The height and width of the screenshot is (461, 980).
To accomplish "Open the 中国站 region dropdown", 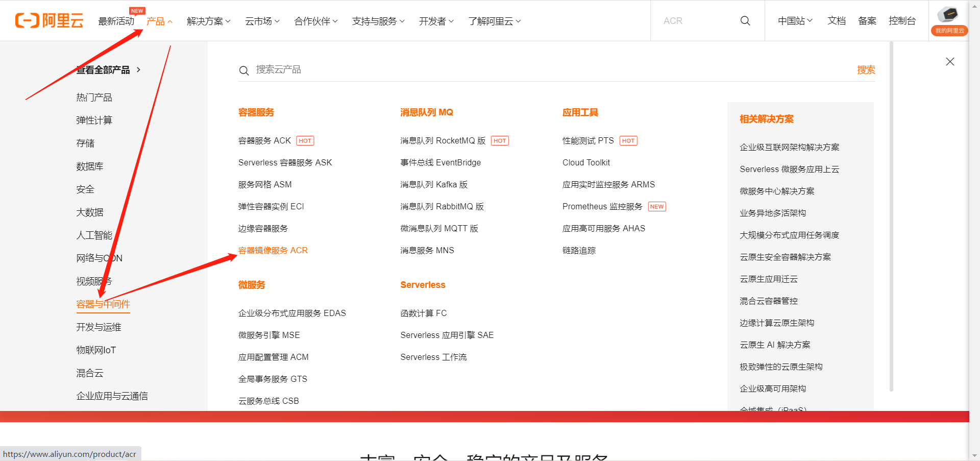I will [x=795, y=21].
